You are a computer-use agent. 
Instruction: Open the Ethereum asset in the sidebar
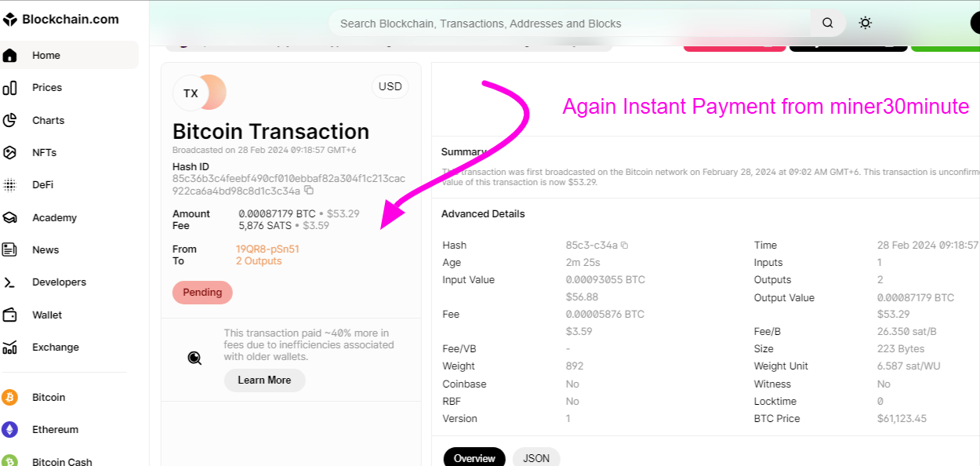click(x=55, y=430)
